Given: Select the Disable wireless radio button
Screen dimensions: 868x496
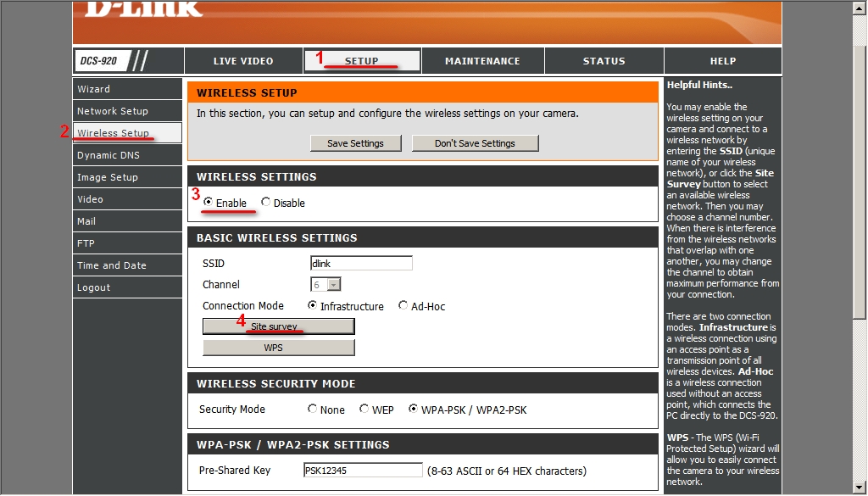Looking at the screenshot, I should pyautogui.click(x=266, y=203).
